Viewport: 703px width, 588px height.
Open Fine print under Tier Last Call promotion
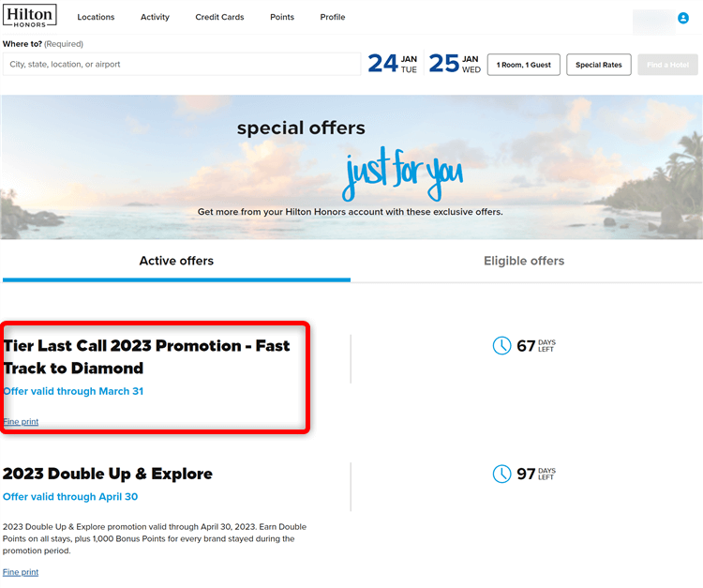[21, 422]
